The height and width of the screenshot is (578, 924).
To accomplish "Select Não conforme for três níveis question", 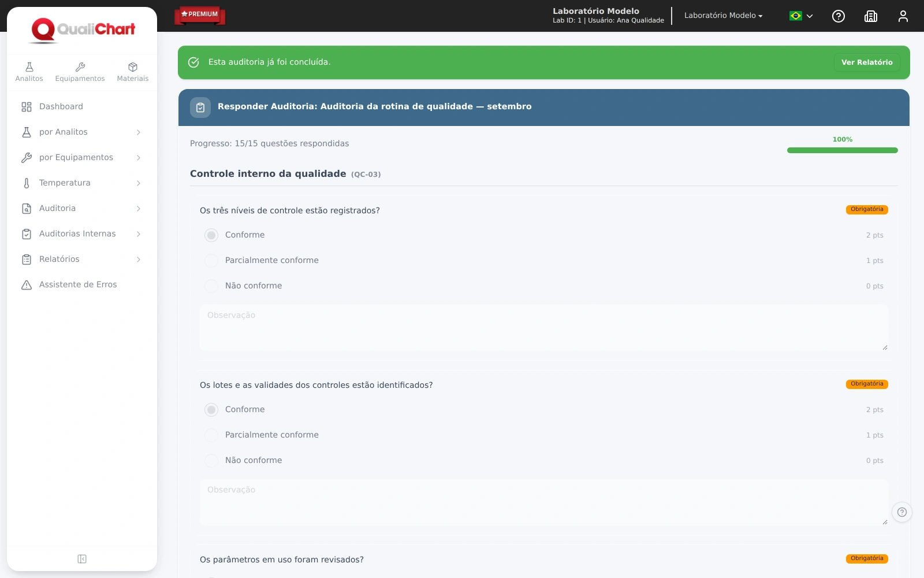I will pyautogui.click(x=211, y=286).
